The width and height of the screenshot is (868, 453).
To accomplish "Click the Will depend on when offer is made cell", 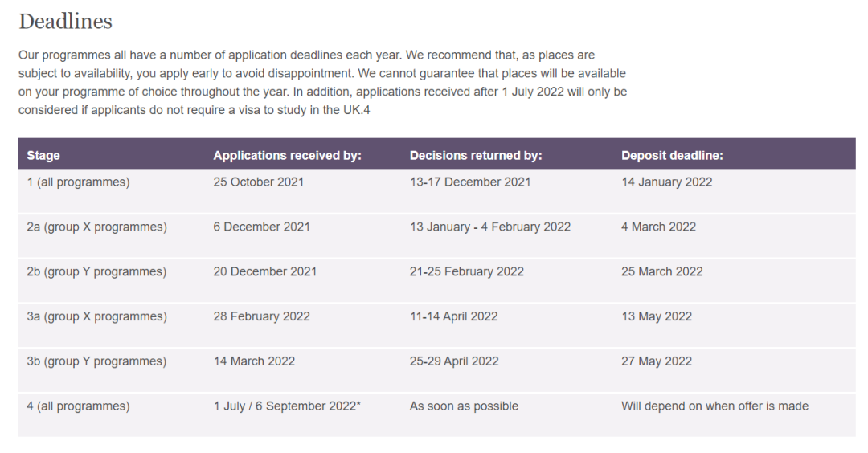I will (714, 406).
